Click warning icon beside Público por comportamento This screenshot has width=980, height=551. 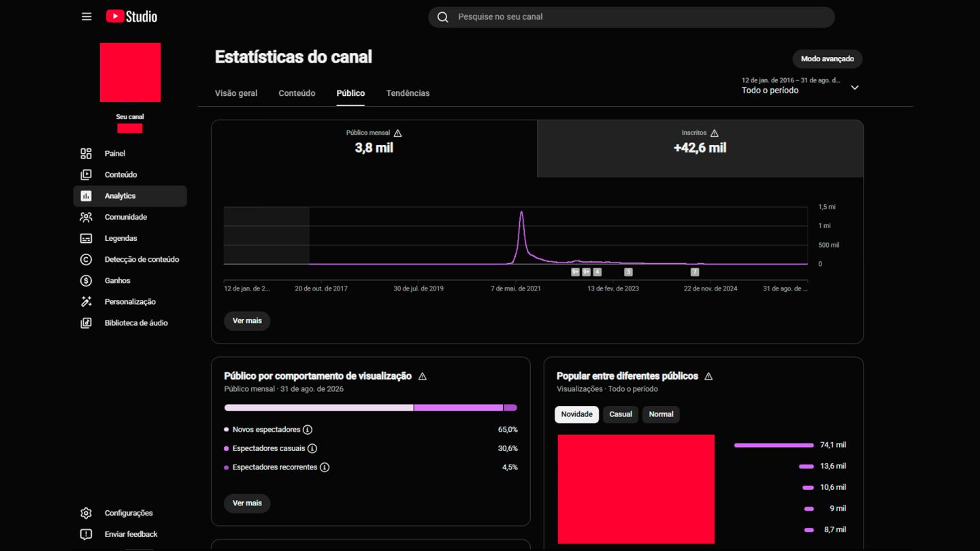(x=422, y=376)
